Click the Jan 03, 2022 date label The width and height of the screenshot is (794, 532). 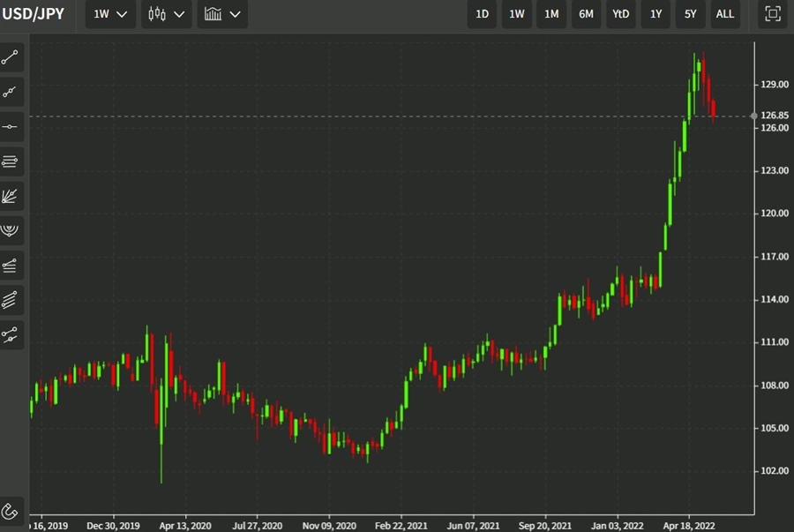(617, 526)
